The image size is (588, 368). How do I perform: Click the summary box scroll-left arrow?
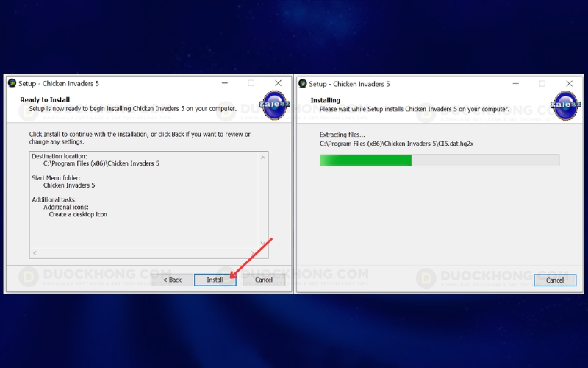coord(35,253)
